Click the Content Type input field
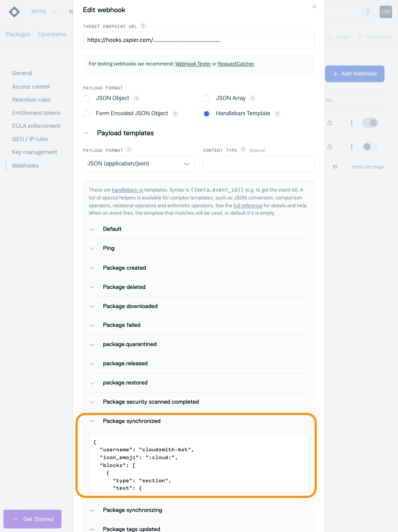 tap(258, 164)
